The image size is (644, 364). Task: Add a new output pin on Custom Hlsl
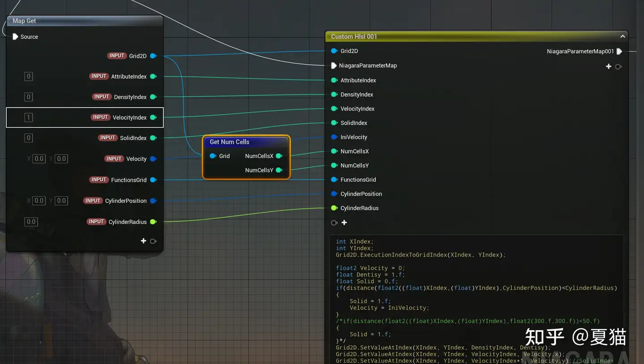(609, 67)
